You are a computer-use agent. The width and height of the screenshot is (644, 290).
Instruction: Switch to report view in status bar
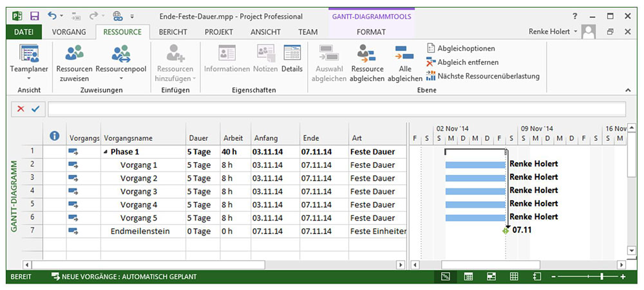pos(536,277)
